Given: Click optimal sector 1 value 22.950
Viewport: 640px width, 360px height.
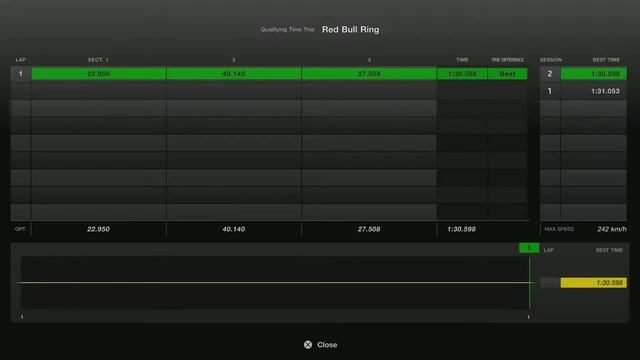Looking at the screenshot, I should point(98,229).
